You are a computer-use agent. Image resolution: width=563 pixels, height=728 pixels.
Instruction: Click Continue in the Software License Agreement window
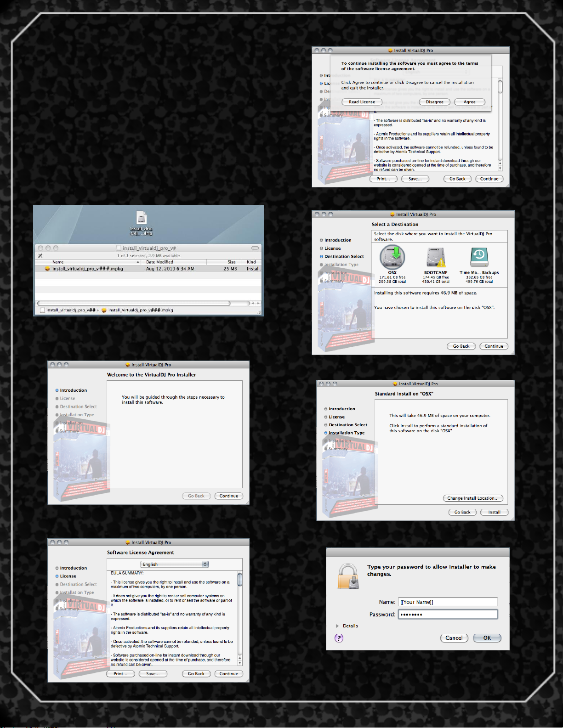click(x=229, y=674)
